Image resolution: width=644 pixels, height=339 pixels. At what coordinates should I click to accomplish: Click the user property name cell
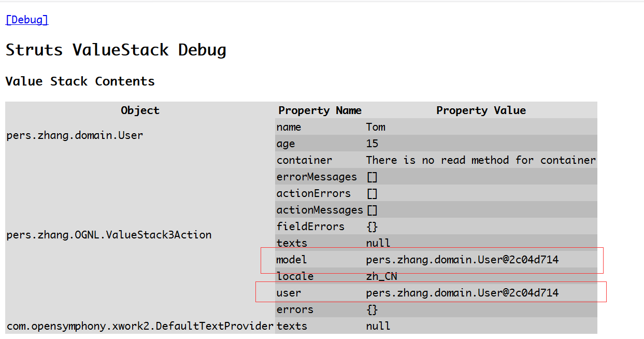(289, 293)
